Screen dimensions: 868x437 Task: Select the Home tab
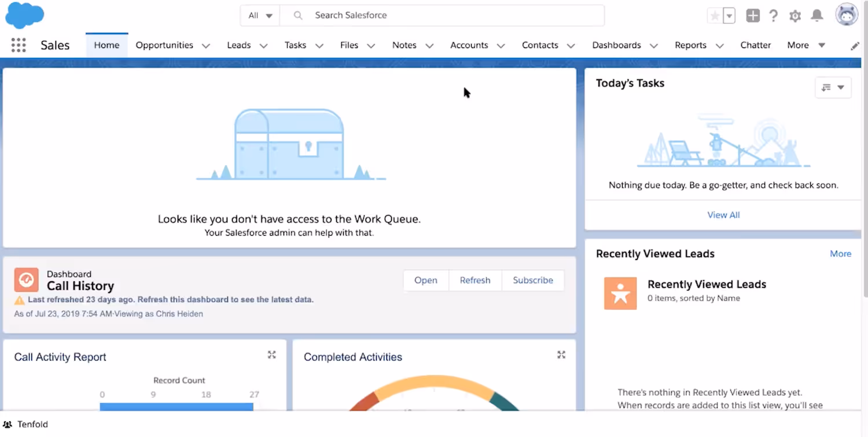[x=106, y=45]
